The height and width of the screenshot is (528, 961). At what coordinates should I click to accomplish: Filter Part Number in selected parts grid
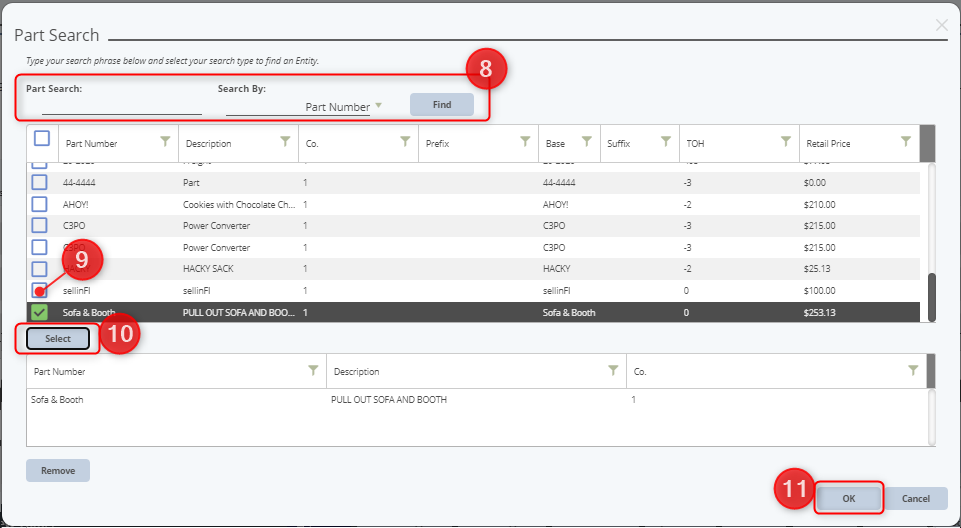[x=313, y=370]
